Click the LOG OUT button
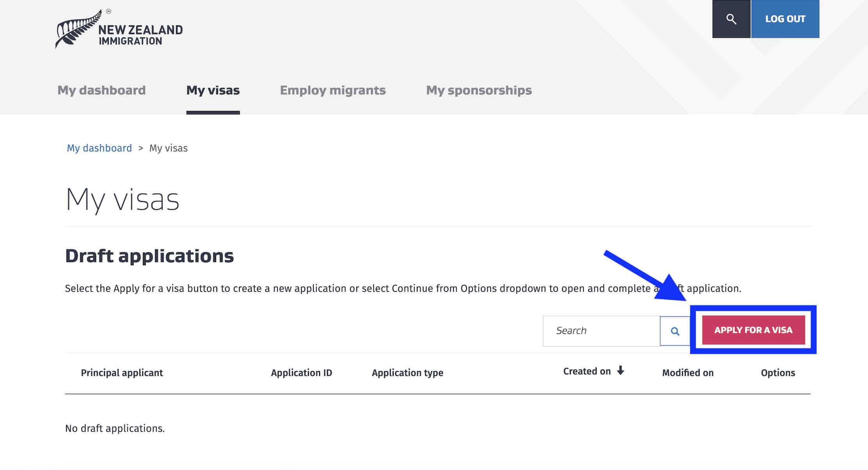The width and height of the screenshot is (868, 470). 785,18
